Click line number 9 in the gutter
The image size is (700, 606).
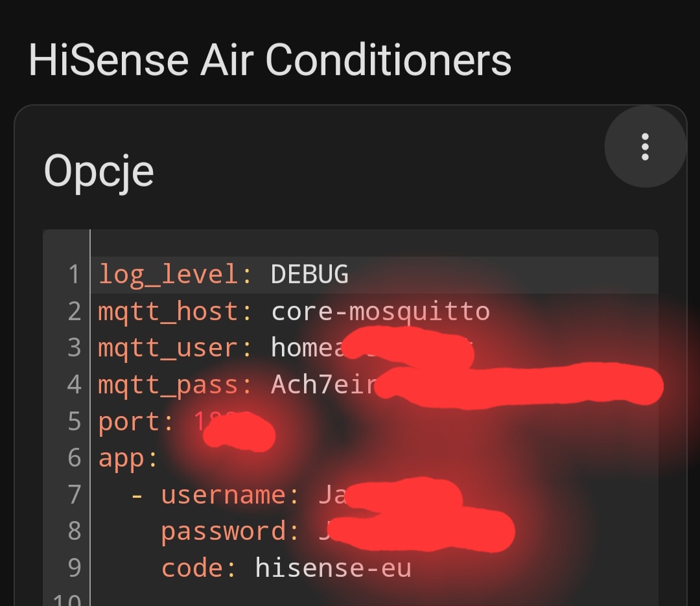click(74, 567)
